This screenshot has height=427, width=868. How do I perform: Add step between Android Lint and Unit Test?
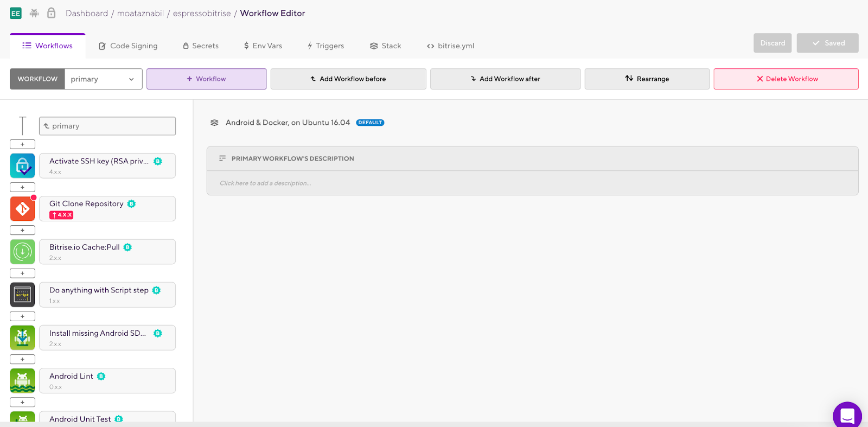(x=22, y=402)
